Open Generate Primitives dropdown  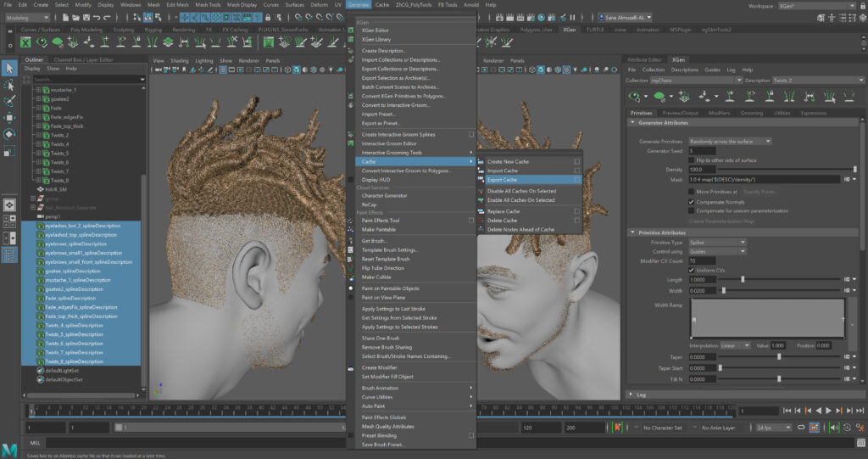[730, 142]
